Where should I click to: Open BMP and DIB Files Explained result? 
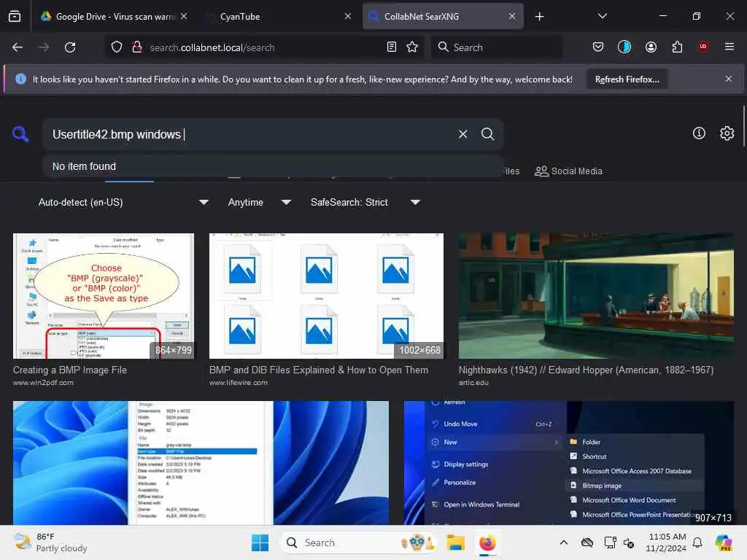point(319,370)
